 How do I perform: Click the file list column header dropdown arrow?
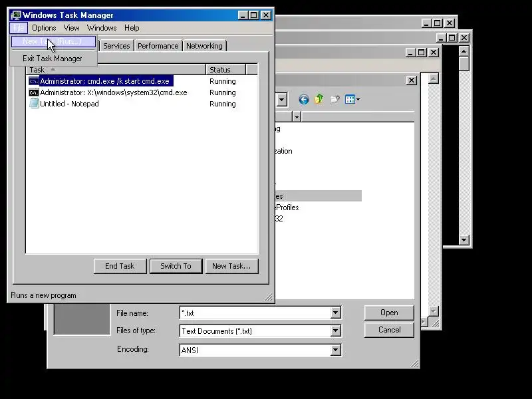click(297, 117)
